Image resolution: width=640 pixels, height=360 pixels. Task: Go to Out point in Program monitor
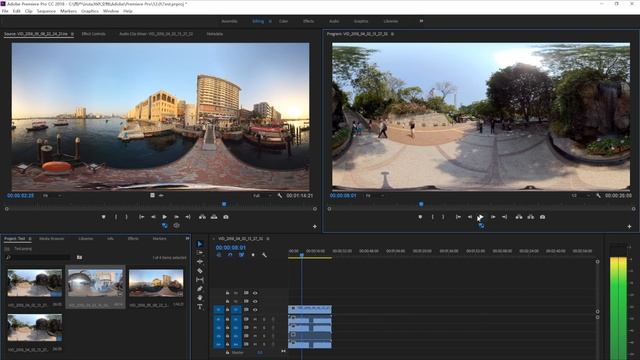[504, 217]
